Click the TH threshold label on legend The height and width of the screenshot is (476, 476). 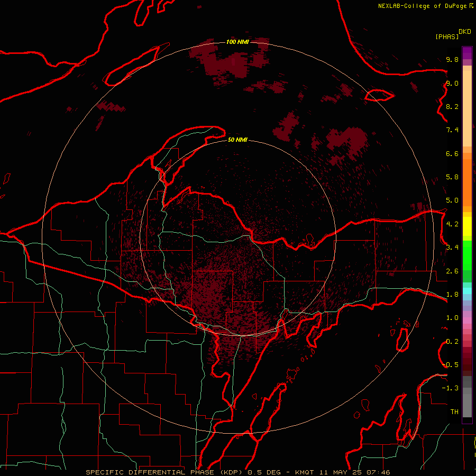[x=454, y=412]
